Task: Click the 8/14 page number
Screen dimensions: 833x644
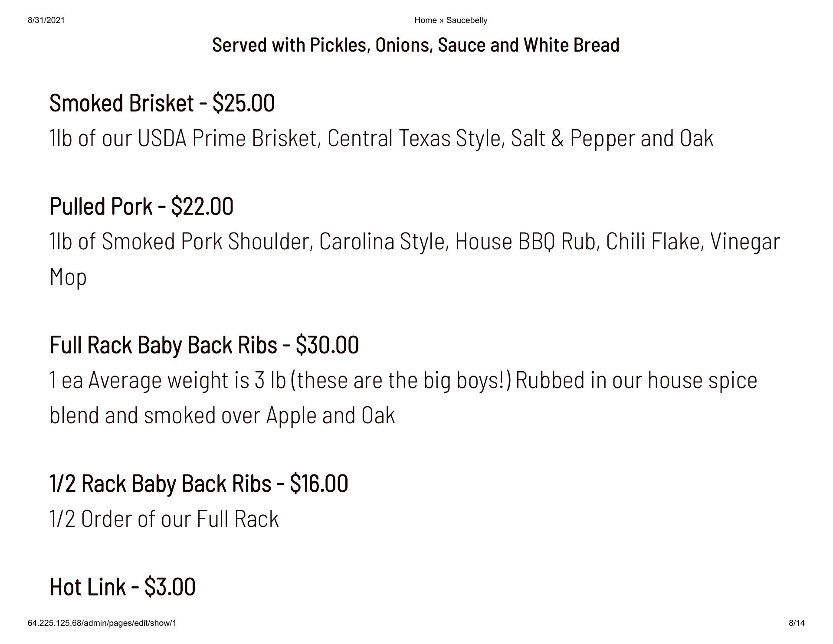Action: tap(797, 623)
